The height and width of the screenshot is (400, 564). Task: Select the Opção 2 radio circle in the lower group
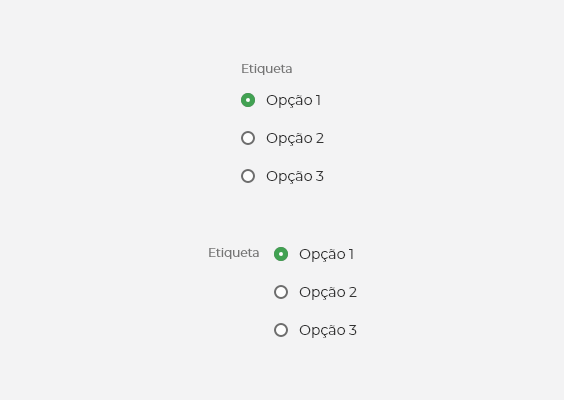tap(281, 292)
